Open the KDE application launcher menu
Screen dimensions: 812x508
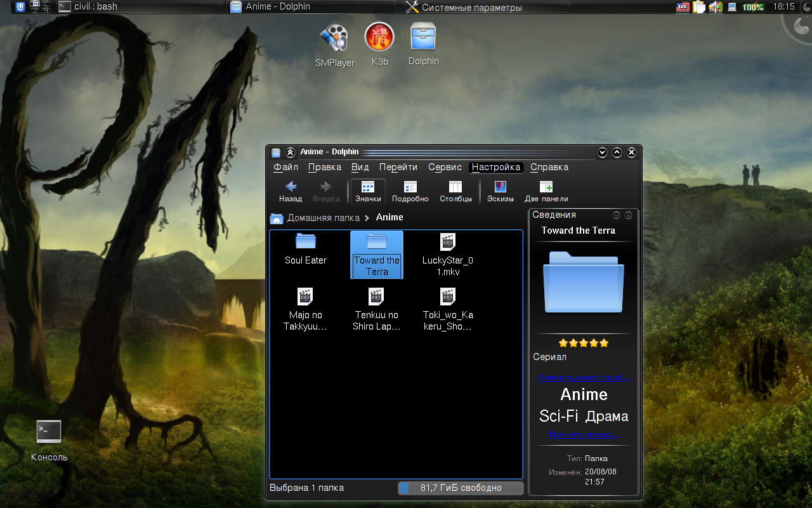click(20, 6)
